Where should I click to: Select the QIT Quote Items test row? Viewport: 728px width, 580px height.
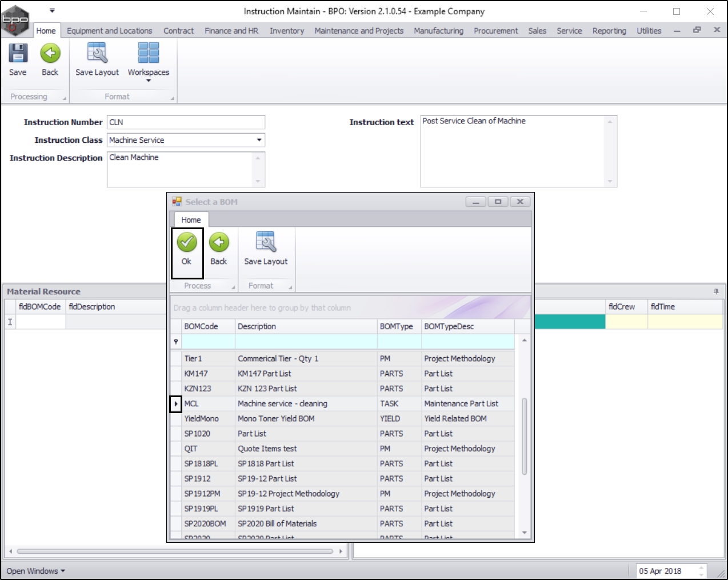click(342, 449)
